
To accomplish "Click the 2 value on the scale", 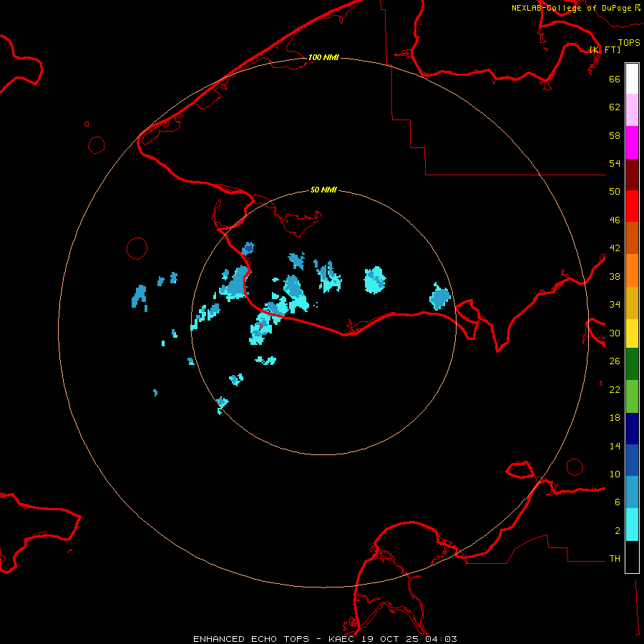I will 618,531.
